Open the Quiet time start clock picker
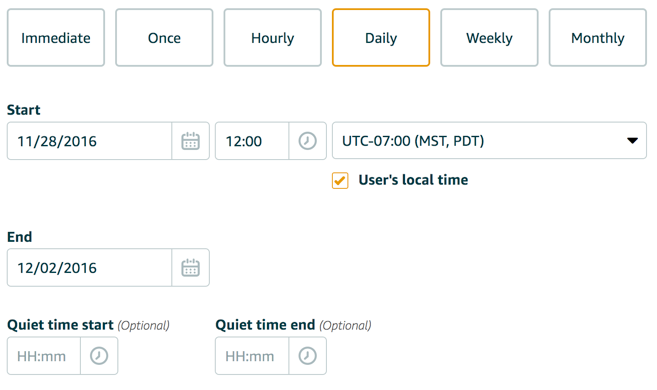The image size is (657, 390). click(99, 356)
